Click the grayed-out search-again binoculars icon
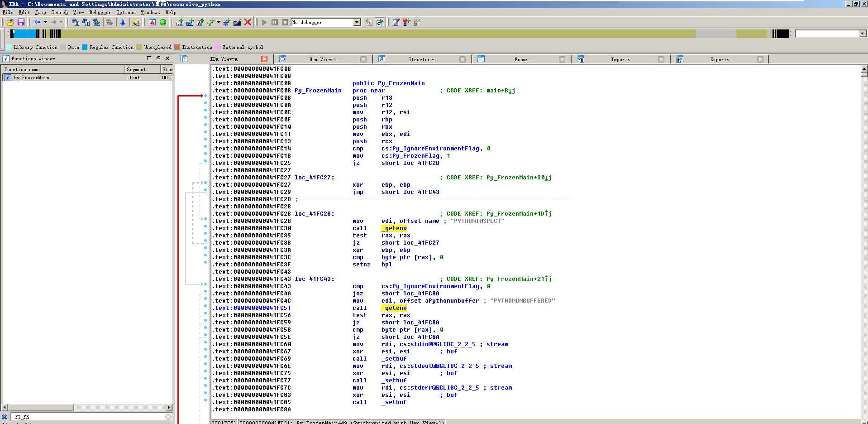 click(x=109, y=22)
